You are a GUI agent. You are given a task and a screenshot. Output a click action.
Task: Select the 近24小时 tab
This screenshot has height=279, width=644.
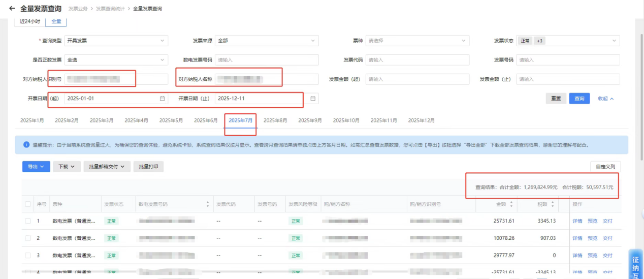[x=30, y=21]
